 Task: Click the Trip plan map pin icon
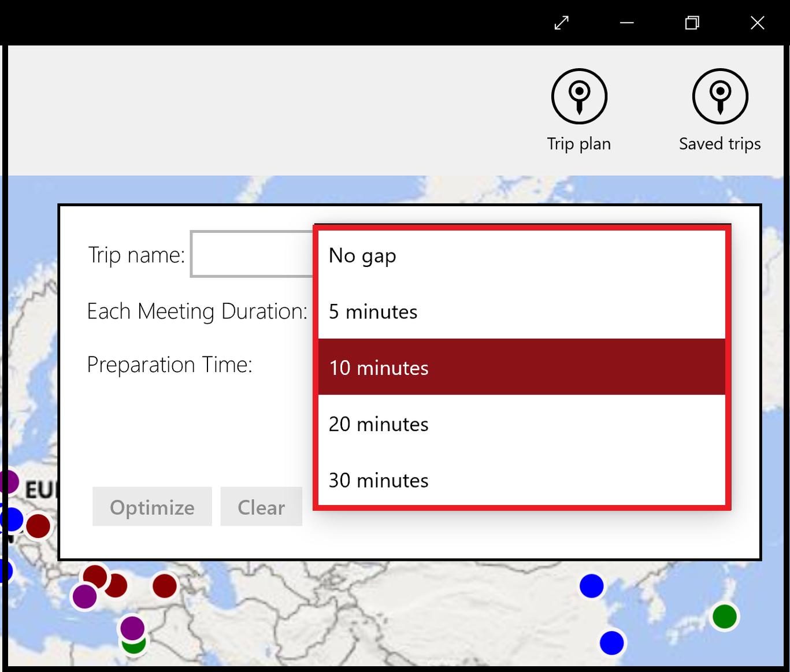578,96
